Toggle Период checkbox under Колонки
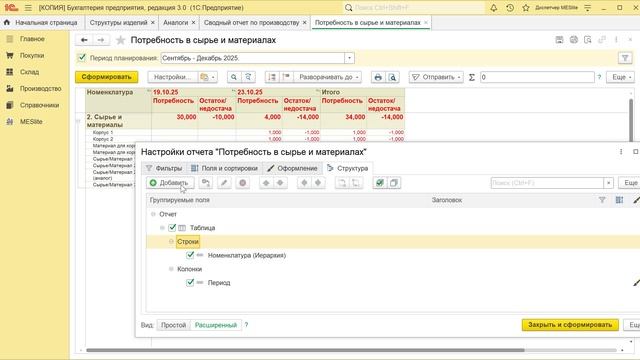 point(190,282)
